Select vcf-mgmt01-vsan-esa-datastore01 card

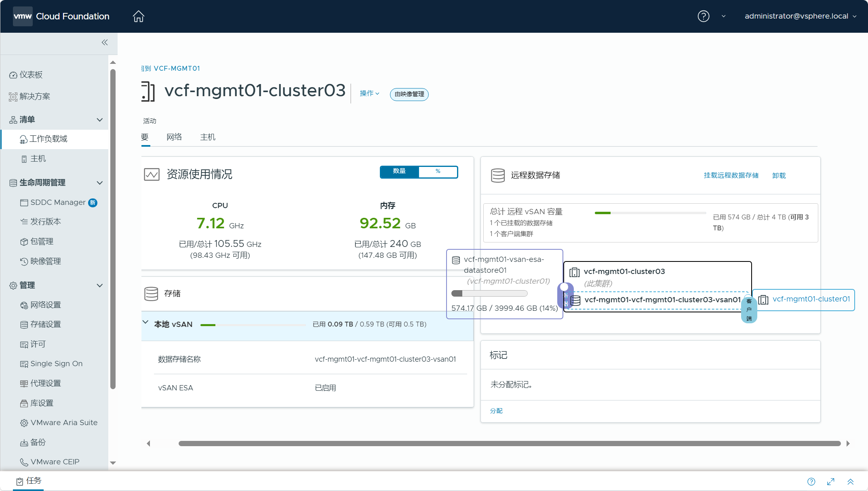(504, 284)
